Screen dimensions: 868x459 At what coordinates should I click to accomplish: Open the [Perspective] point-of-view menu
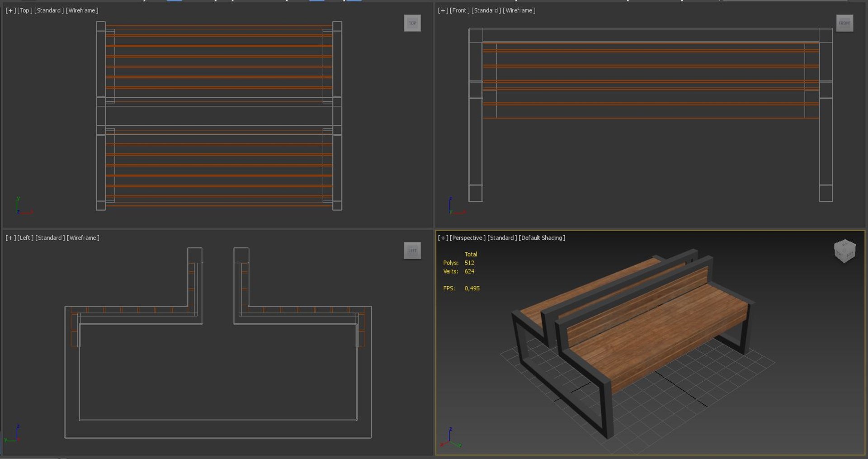click(468, 238)
